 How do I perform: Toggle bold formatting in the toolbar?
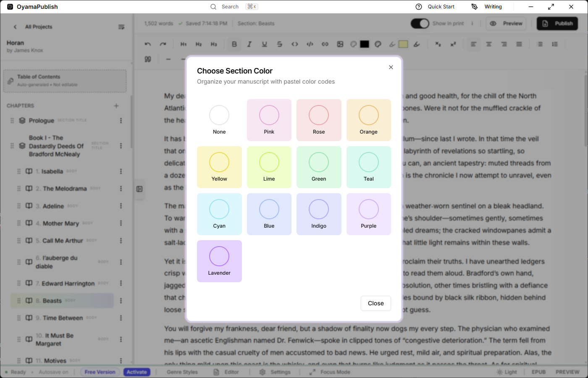tap(234, 44)
